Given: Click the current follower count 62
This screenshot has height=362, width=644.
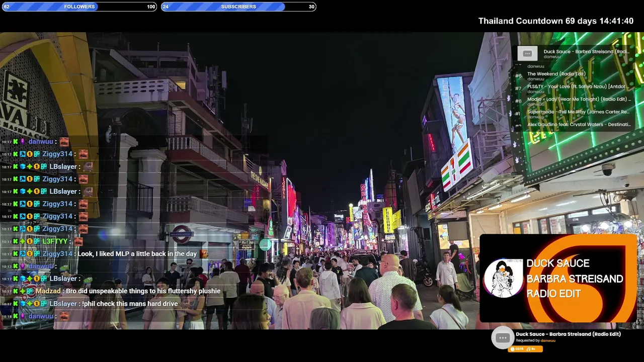Looking at the screenshot, I should pyautogui.click(x=7, y=7).
